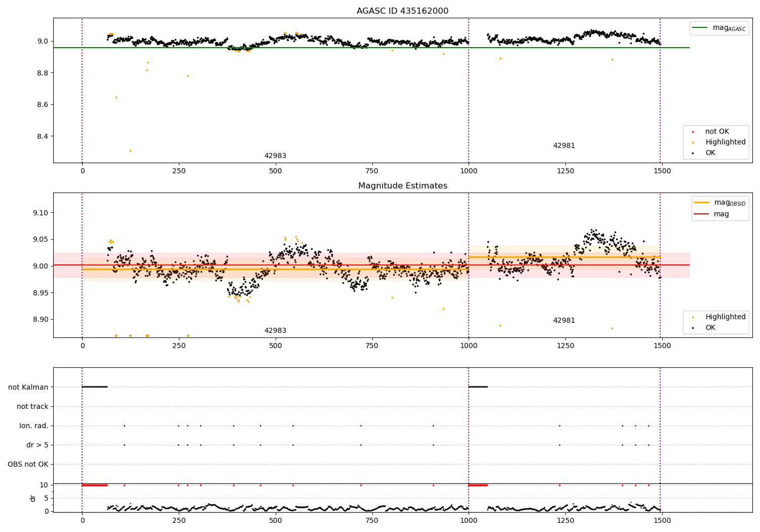
Task: Click the 'not Kalman' row label
Action: point(28,387)
